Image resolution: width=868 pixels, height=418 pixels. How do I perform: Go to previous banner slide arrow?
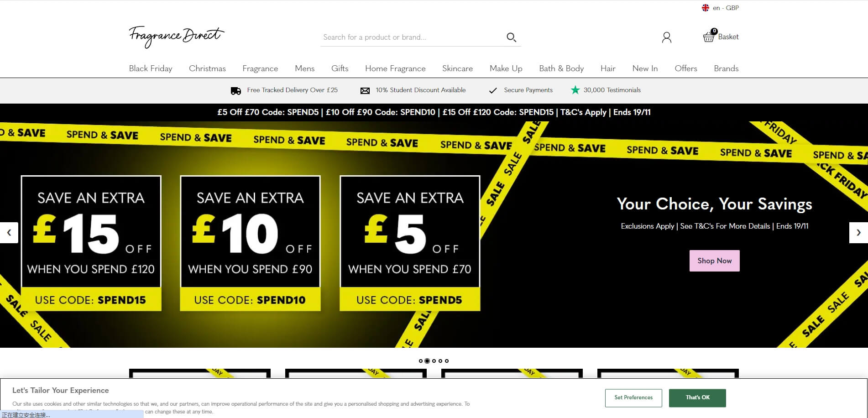pyautogui.click(x=9, y=233)
